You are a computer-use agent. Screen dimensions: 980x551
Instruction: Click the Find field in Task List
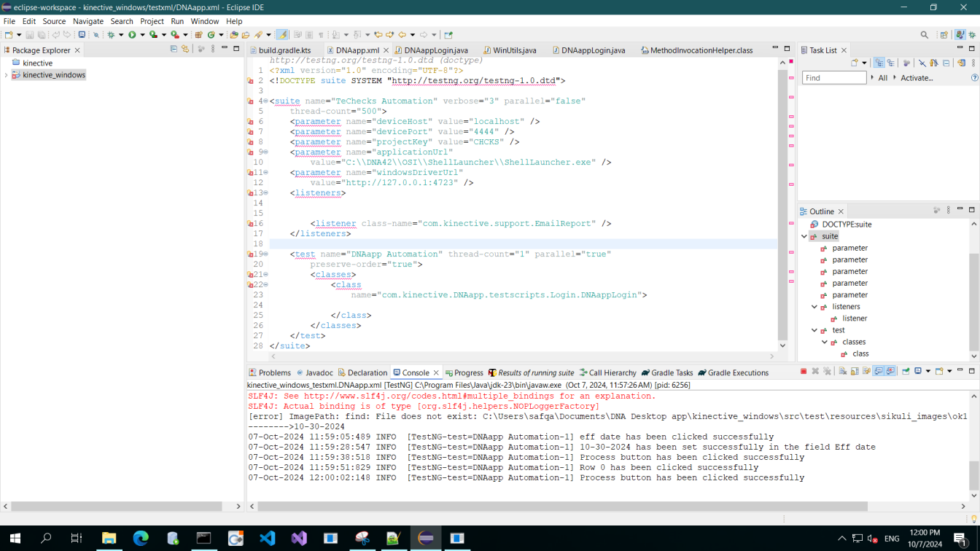tap(833, 78)
